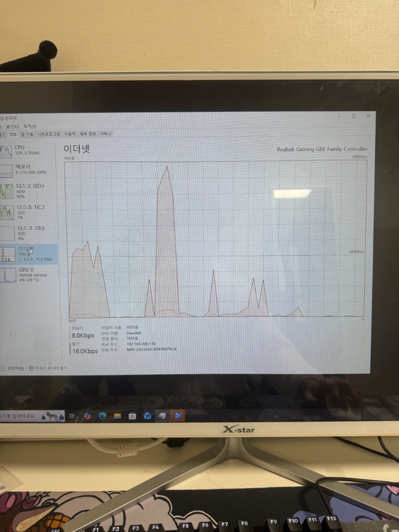The height and width of the screenshot is (532, 399).
Task: Open the 보기(V) menu
Action: (30, 127)
